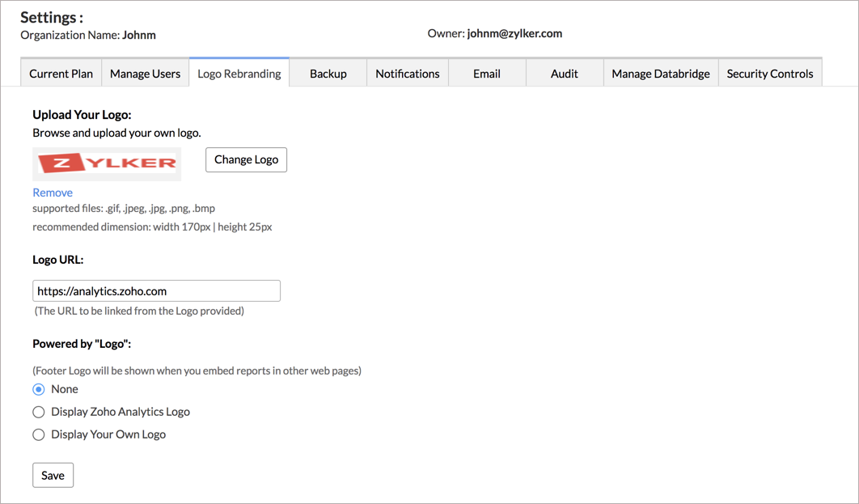The width and height of the screenshot is (859, 504).
Task: Select the None footer logo option
Action: (x=39, y=389)
